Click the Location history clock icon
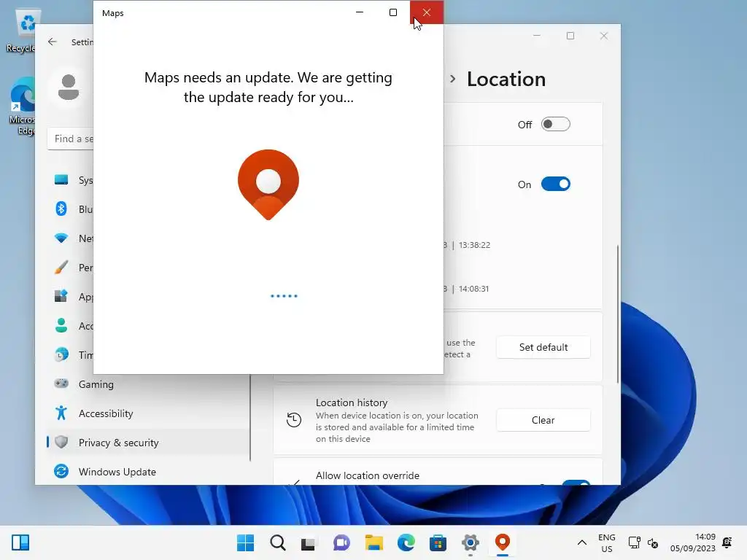 pos(294,420)
